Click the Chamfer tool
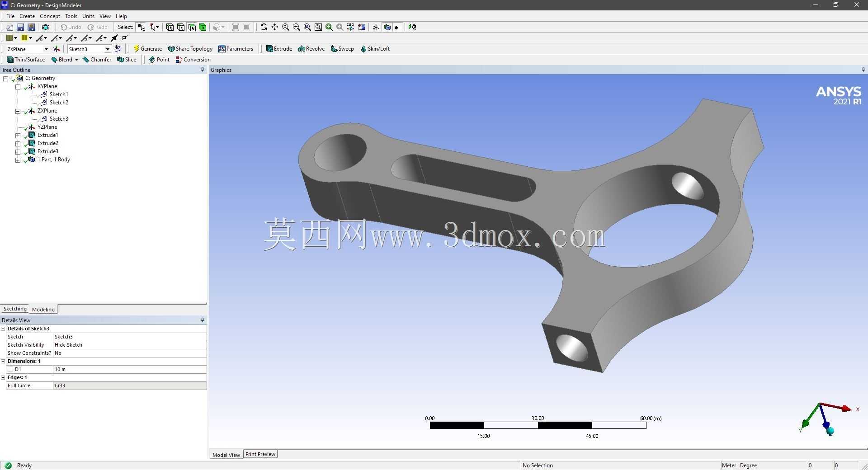 click(x=97, y=60)
